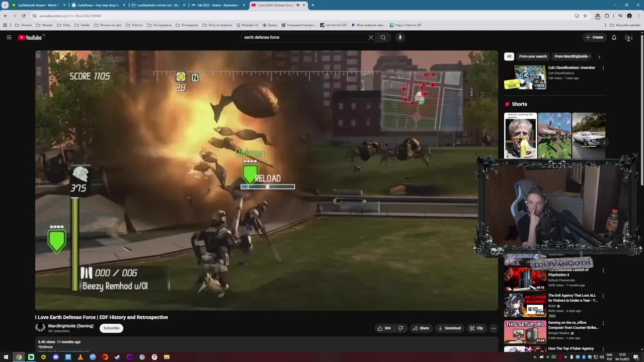Open the Windows Start menu
The image size is (644, 362).
coord(6,357)
